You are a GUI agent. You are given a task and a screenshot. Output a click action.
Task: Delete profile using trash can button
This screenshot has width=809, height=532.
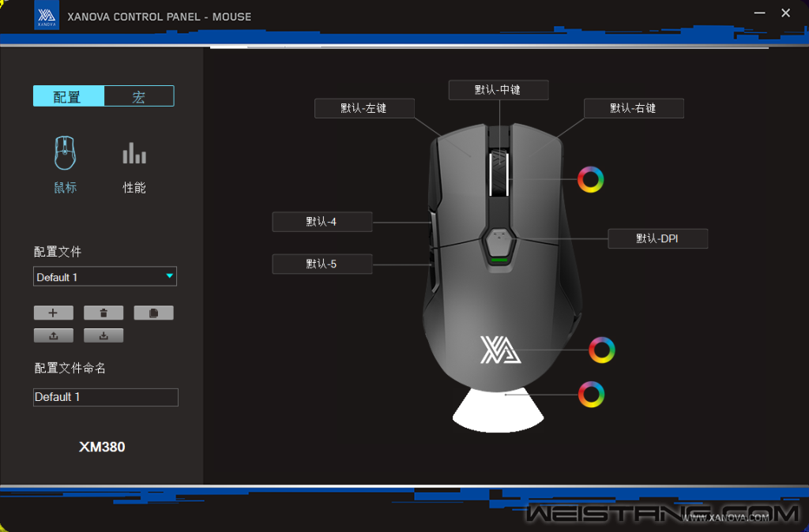(x=103, y=313)
